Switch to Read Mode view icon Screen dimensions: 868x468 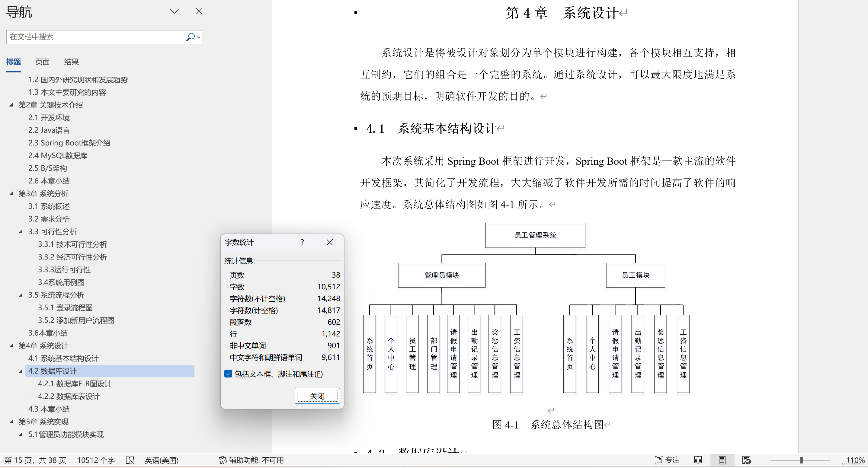698,460
